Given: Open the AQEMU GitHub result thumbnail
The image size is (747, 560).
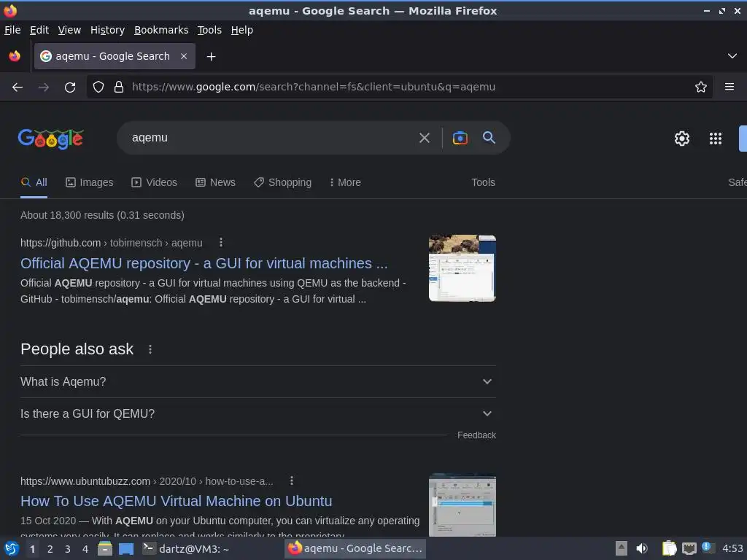Looking at the screenshot, I should point(462,268).
